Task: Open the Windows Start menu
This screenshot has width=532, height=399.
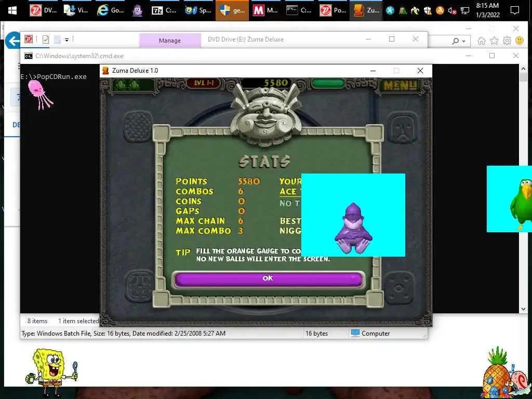Action: [12, 10]
